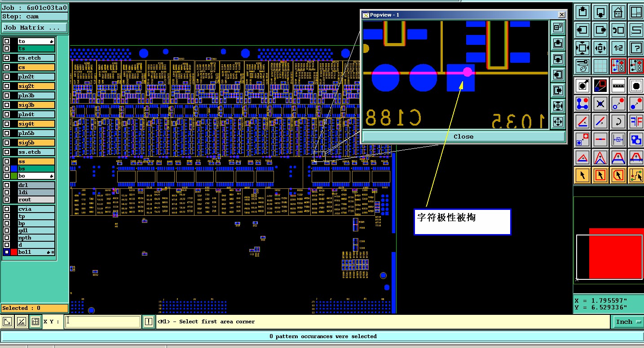Toggle the checkbox for layer pln3b
Viewport: 644px width, 348px height.
point(7,96)
